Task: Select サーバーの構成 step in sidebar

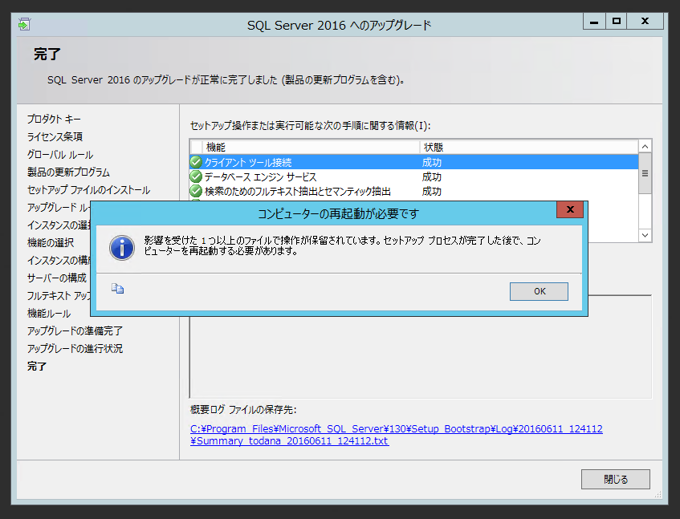Action: click(x=56, y=278)
